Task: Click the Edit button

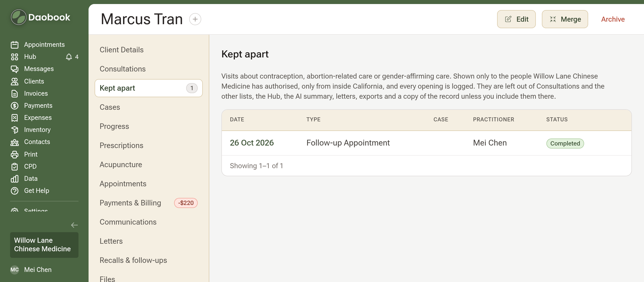Action: (x=516, y=19)
